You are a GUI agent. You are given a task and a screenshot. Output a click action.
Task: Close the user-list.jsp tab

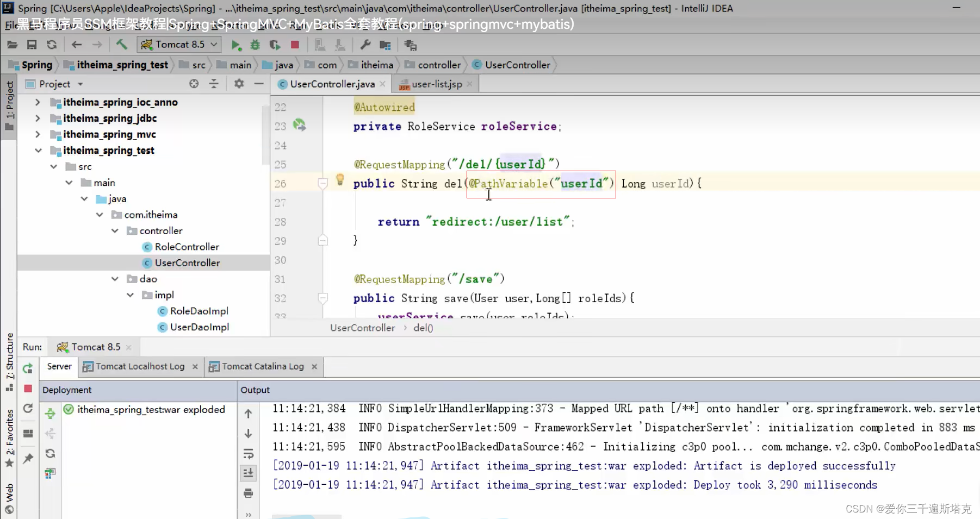pyautogui.click(x=469, y=84)
